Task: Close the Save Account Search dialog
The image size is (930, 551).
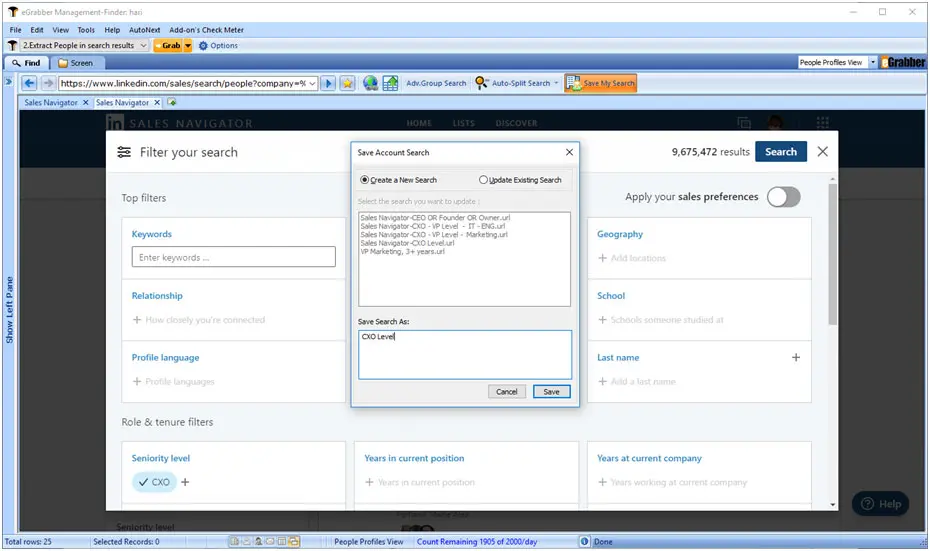Action: pos(569,152)
